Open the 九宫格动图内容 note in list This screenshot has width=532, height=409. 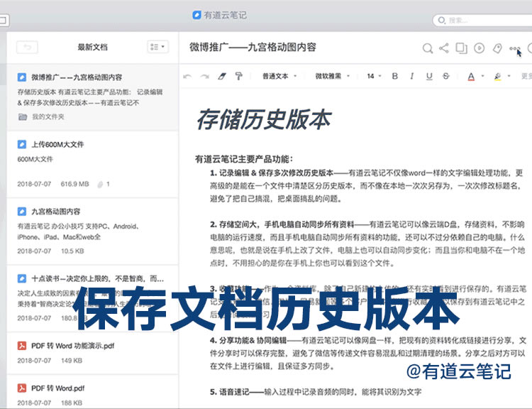(x=93, y=231)
